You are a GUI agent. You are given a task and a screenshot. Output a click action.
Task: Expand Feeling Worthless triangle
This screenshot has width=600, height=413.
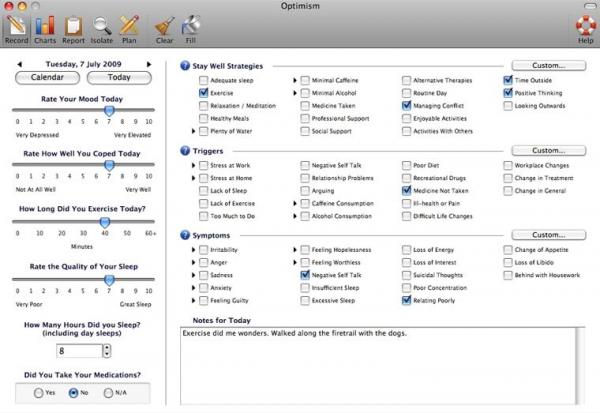(295, 263)
